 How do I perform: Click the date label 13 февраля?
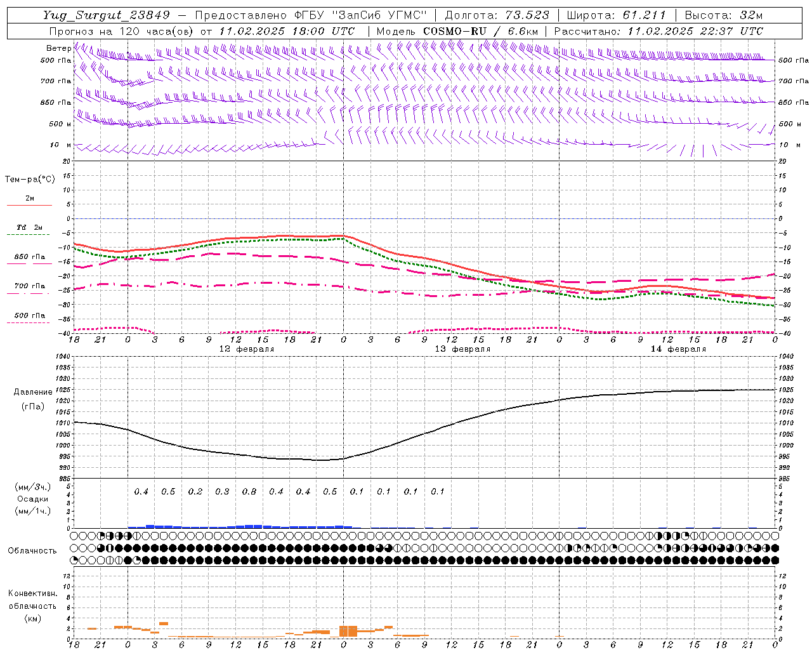coord(462,349)
